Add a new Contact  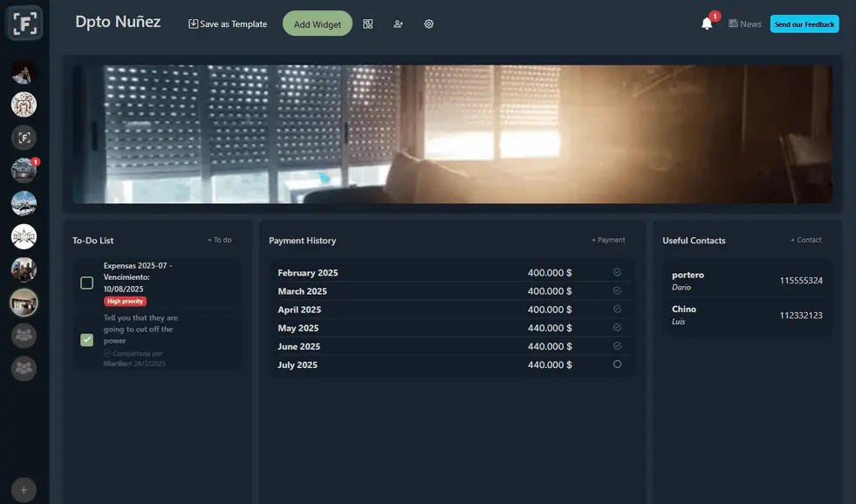coord(805,240)
